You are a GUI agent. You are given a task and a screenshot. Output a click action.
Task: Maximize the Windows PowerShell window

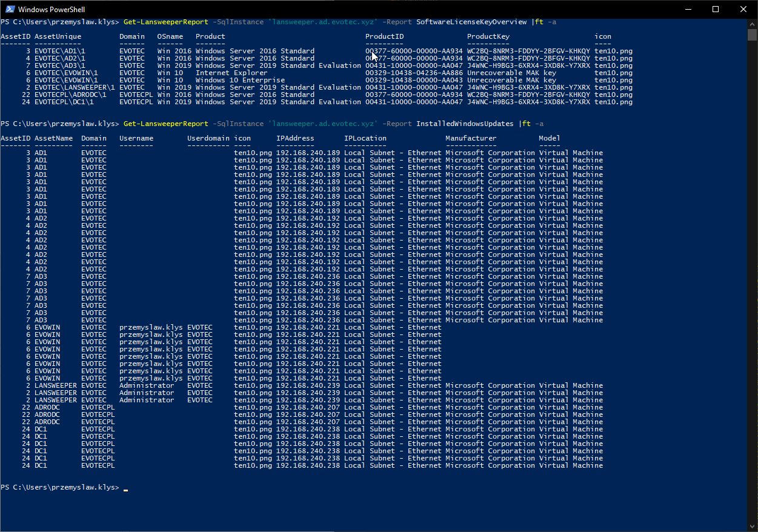[x=716, y=9]
